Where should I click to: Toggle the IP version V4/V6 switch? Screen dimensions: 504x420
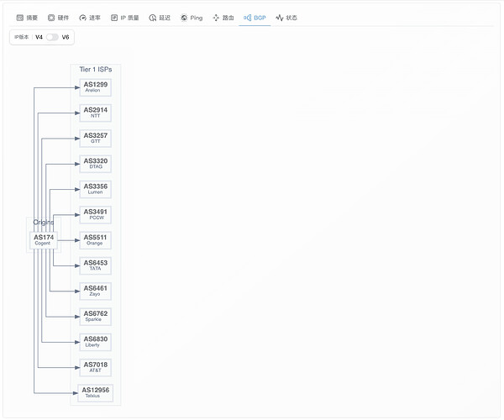point(52,37)
